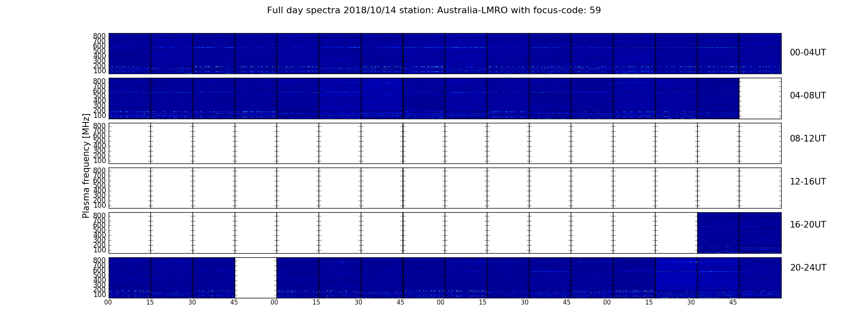This screenshot has height=331, width=868.
Task: Select the 00-04UT spectrogram panel
Action: pyautogui.click(x=445, y=53)
